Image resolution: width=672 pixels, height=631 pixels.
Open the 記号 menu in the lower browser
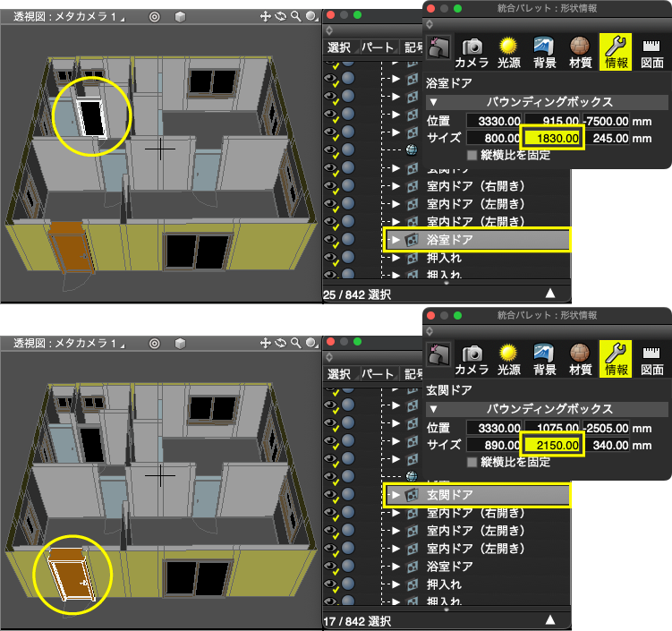tap(413, 374)
